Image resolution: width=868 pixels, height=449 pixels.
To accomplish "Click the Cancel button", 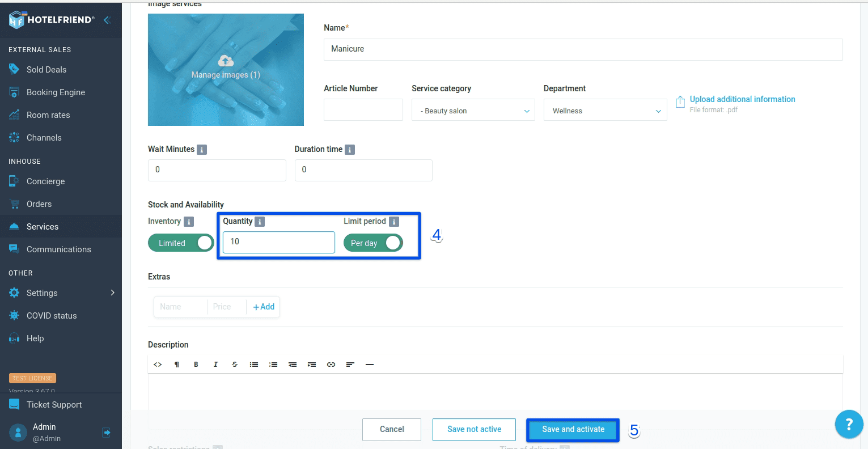I will click(392, 429).
